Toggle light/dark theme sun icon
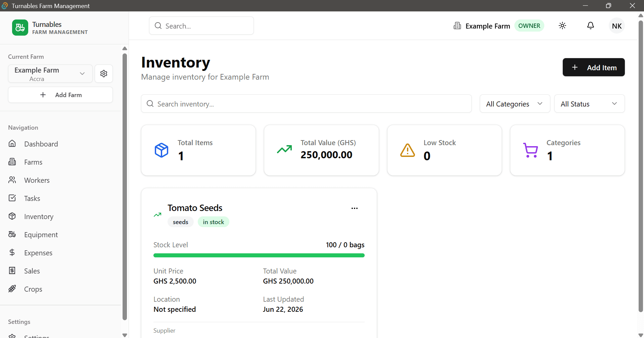 tap(562, 26)
